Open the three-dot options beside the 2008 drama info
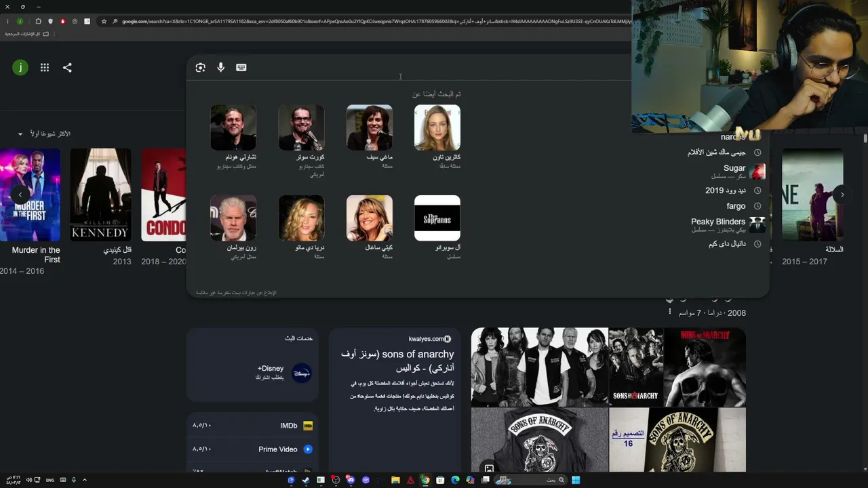Viewport: 868px width, 488px height. [670, 312]
